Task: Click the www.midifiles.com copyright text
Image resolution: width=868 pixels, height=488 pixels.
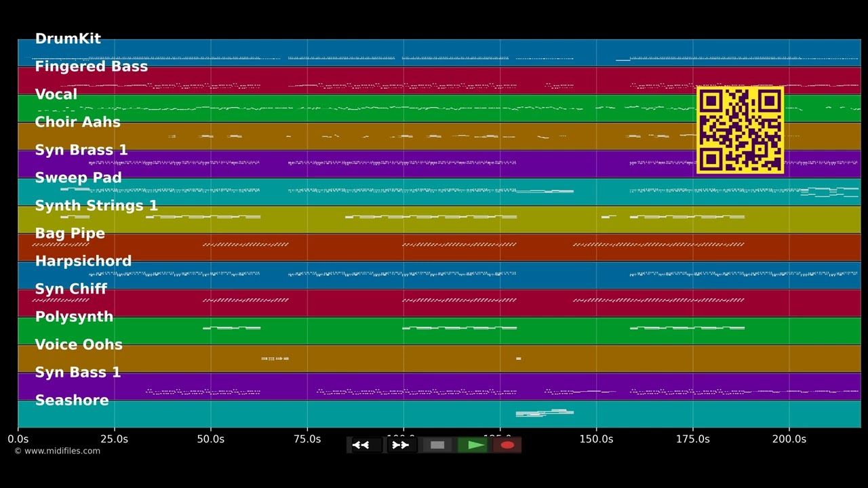Action: pos(57,451)
